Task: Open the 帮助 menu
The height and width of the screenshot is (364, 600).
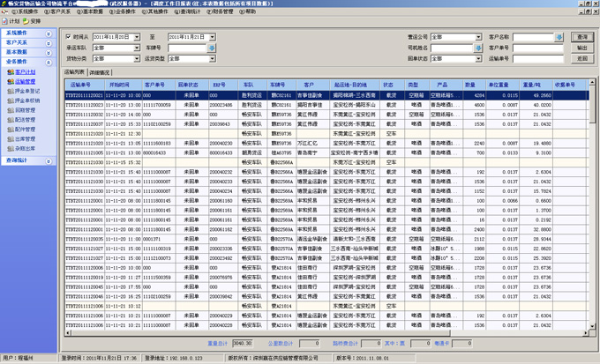Action: [x=247, y=11]
